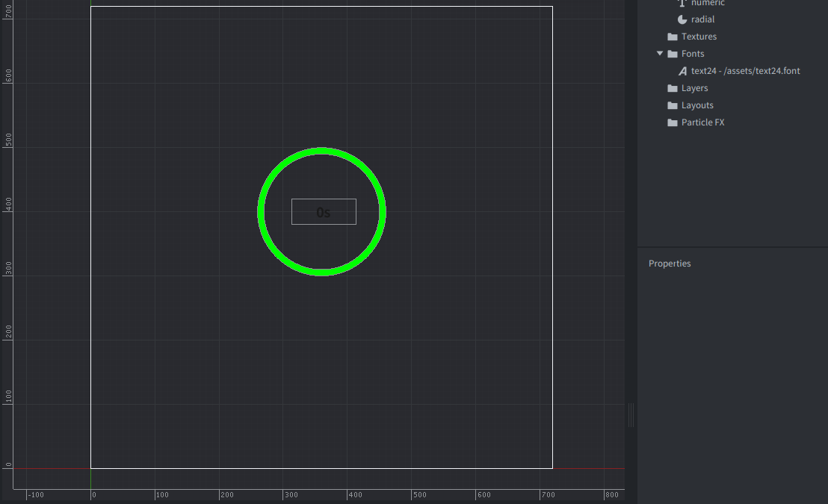Click the Textures folder icon
Viewport: 828px width, 504px height.
coord(673,37)
